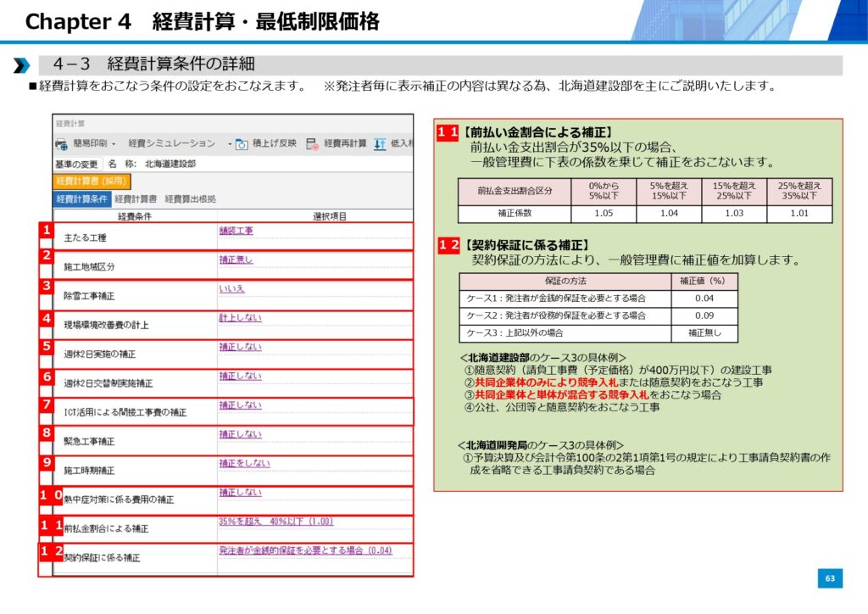868x614 pixels.
Task: Click the 経費再計算 calculator icon
Action: click(312, 144)
